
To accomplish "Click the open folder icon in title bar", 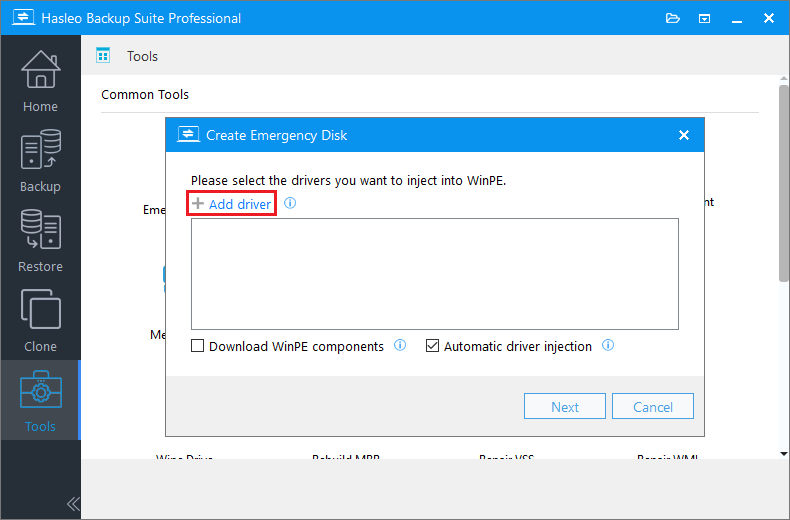I will [x=673, y=19].
